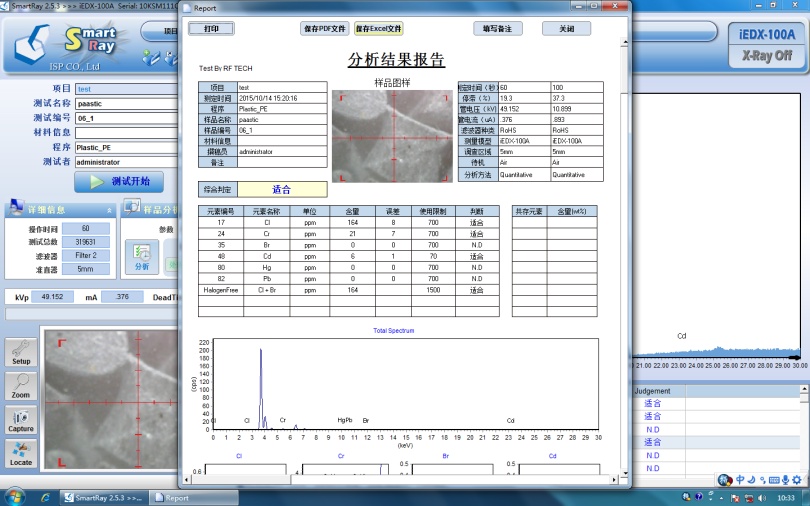
Task: Open the volume speaker tray icon
Action: [x=761, y=498]
